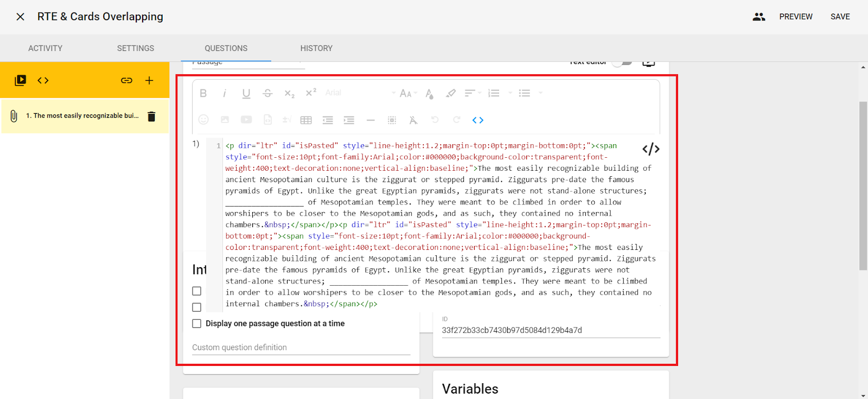Image resolution: width=868 pixels, height=399 pixels.
Task: Apply Superscript formatting
Action: click(x=311, y=93)
